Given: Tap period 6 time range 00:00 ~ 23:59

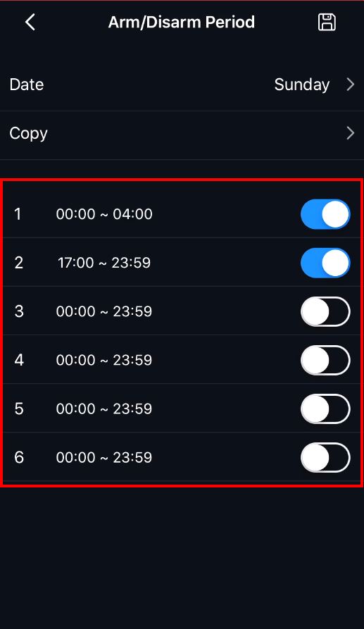Looking at the screenshot, I should tap(104, 457).
